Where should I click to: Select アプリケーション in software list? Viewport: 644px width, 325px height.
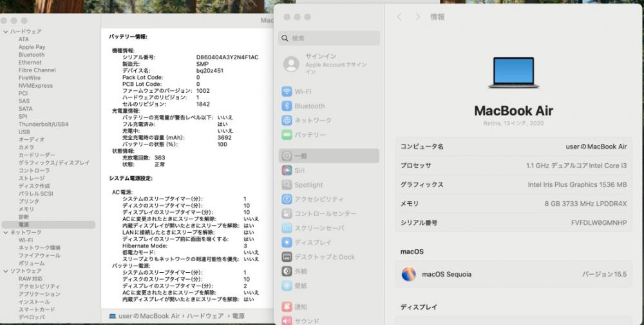(39, 294)
